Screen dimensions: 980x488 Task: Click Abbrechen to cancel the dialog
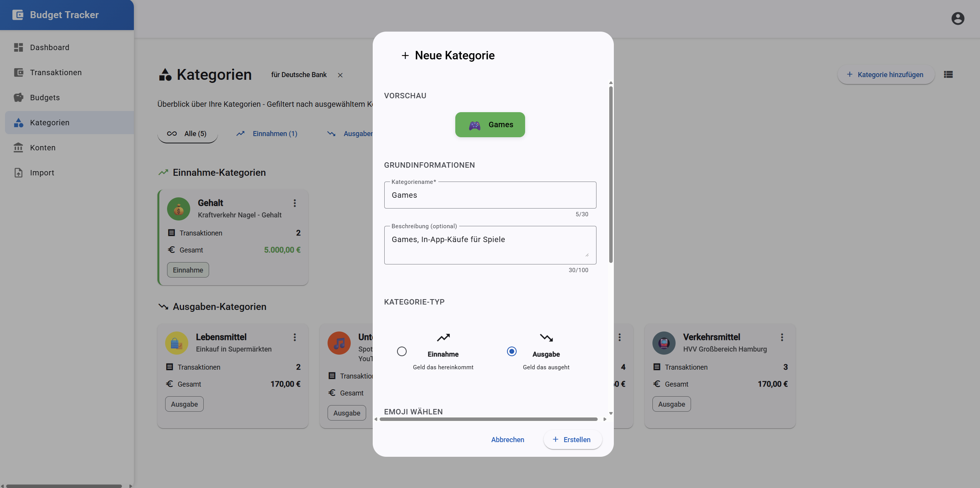coord(508,440)
